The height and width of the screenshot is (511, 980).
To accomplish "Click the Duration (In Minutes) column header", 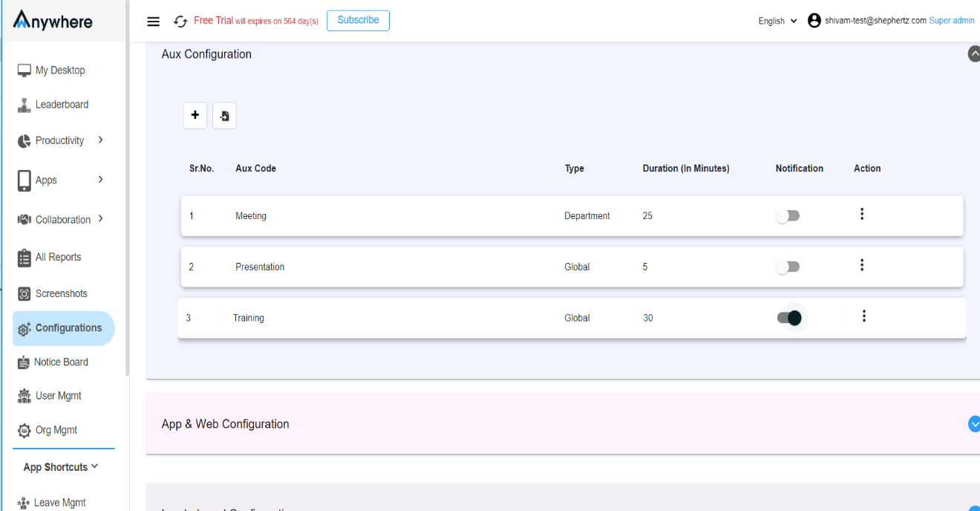I will click(686, 169).
